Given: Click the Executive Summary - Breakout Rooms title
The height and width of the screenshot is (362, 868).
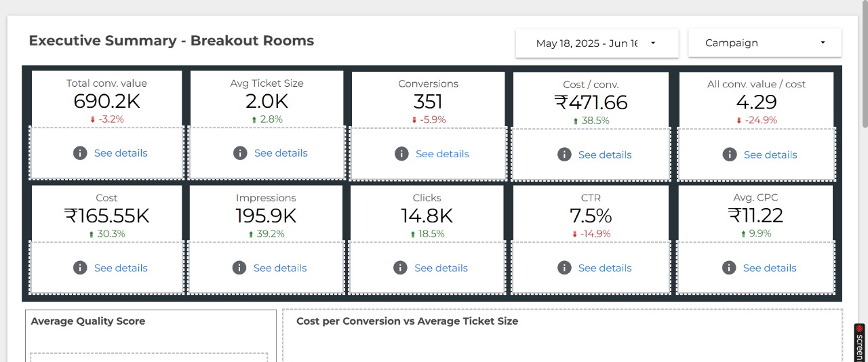Looking at the screenshot, I should (x=172, y=41).
